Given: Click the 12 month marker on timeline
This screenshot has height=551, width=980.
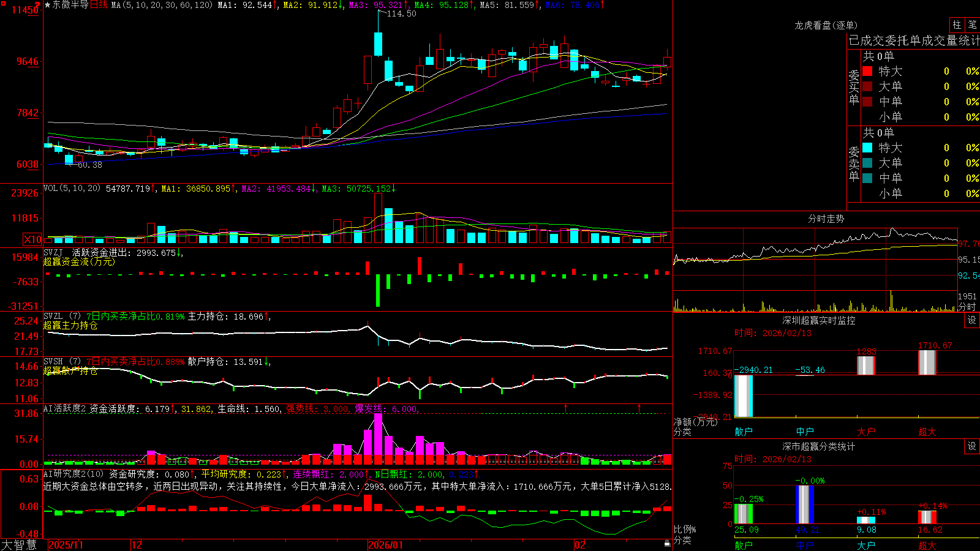Looking at the screenshot, I should coord(137,545).
